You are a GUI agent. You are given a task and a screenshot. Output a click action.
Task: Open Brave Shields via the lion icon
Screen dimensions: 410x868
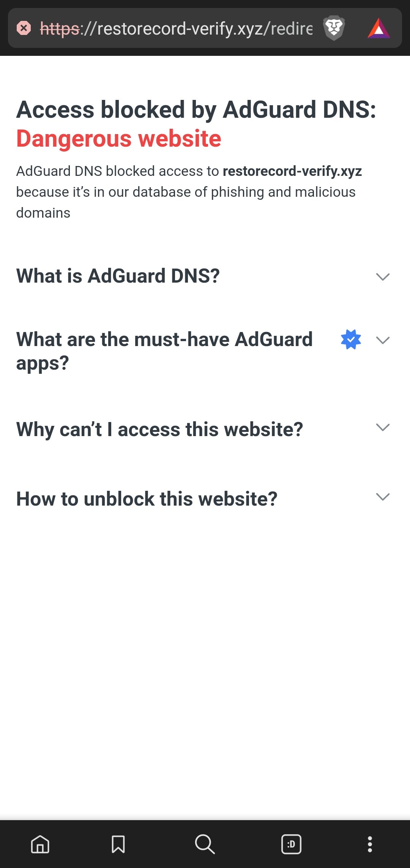point(334,28)
